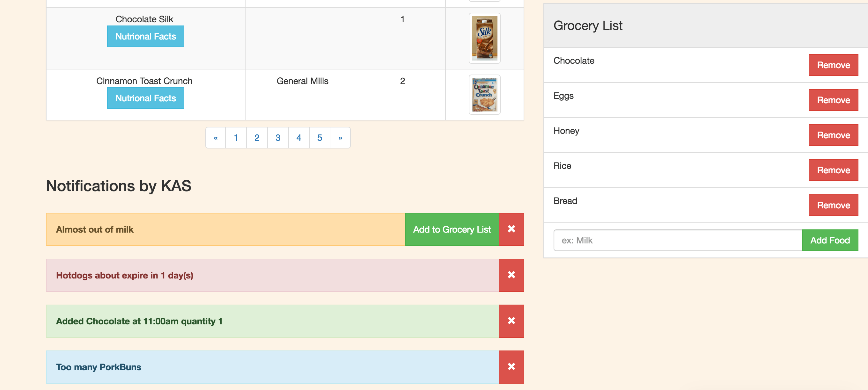Dismiss the 'Added Chocolate' notification
This screenshot has height=390, width=868.
(511, 321)
